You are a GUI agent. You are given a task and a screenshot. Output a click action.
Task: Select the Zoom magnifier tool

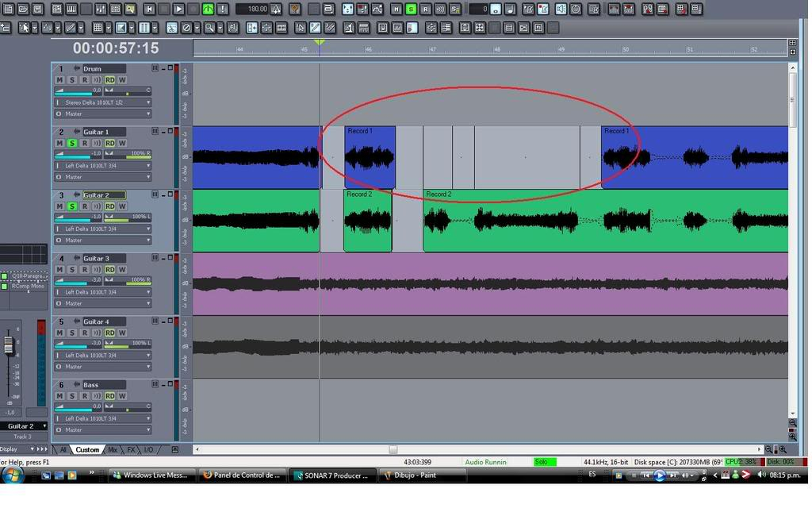click(209, 27)
